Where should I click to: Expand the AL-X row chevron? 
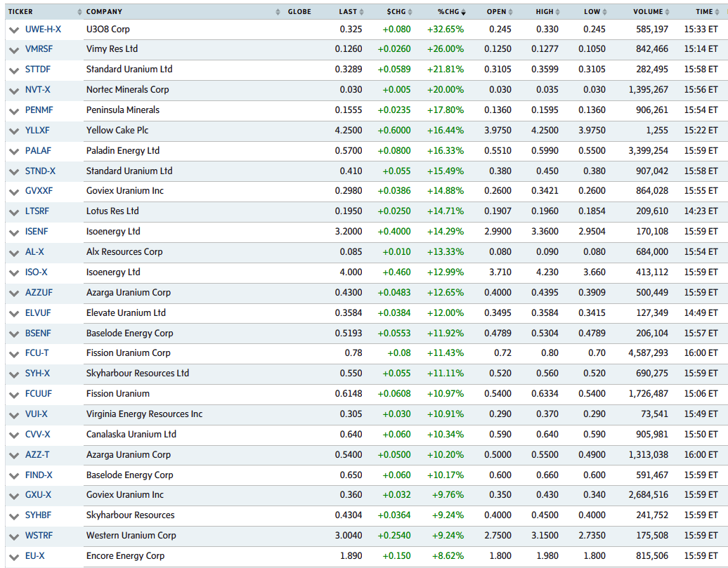tap(14, 253)
